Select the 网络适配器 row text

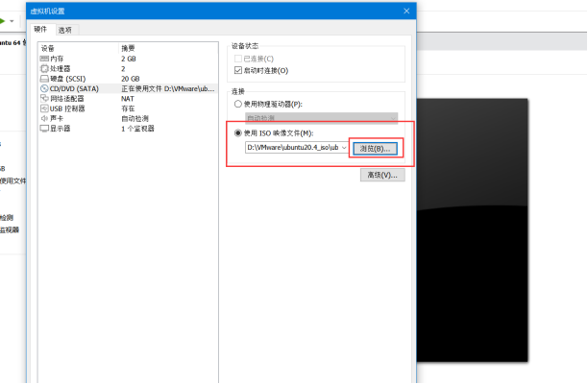pyautogui.click(x=67, y=99)
